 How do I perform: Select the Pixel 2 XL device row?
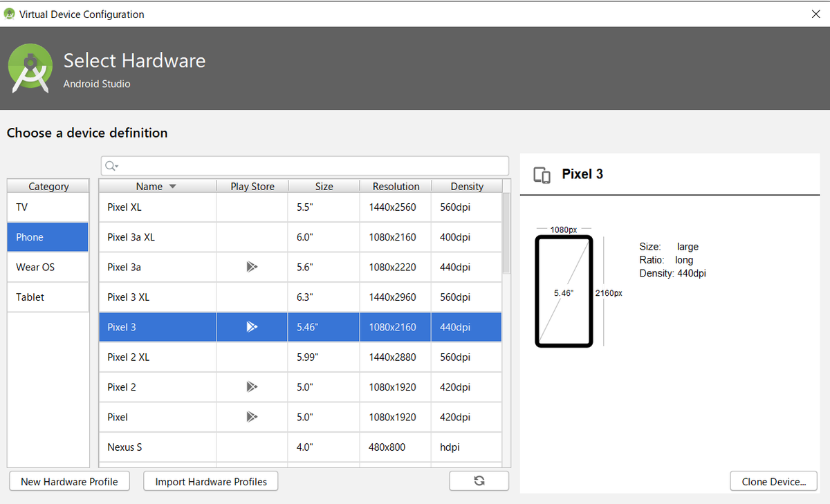click(300, 357)
